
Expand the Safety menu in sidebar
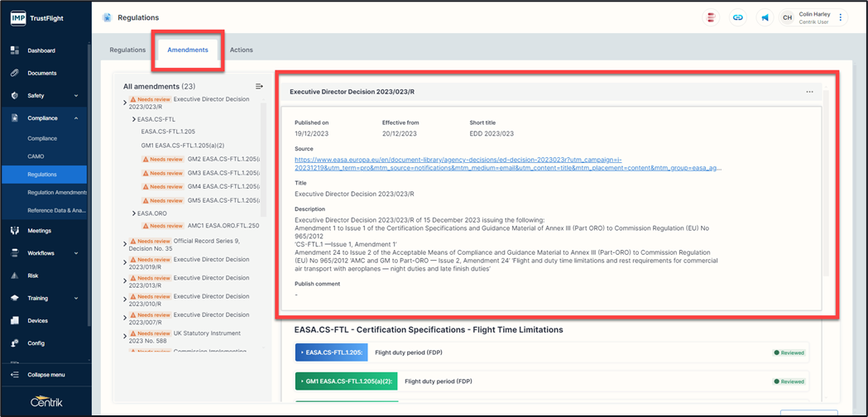tap(76, 96)
